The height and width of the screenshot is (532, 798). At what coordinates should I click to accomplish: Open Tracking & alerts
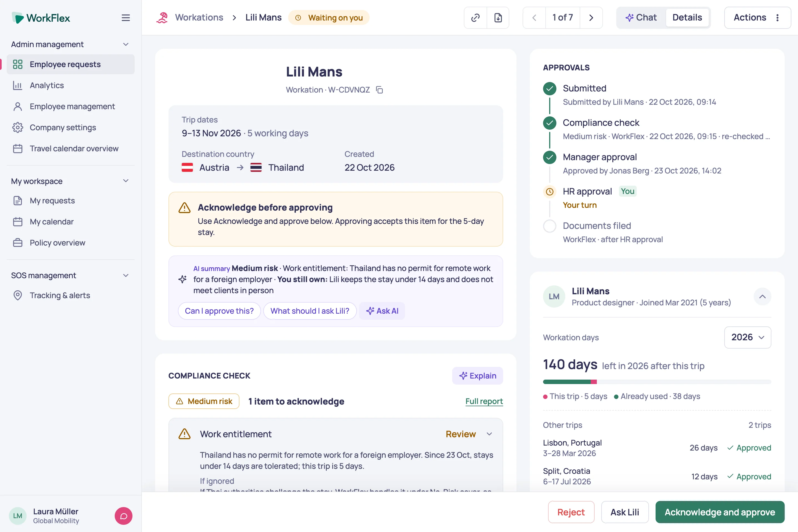71,295
